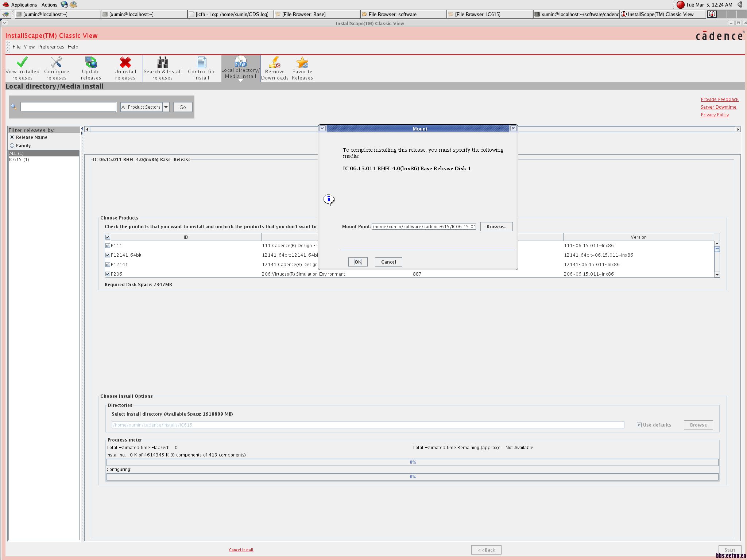Click the Control file install document icon
This screenshot has height=560, width=747.
(201, 62)
